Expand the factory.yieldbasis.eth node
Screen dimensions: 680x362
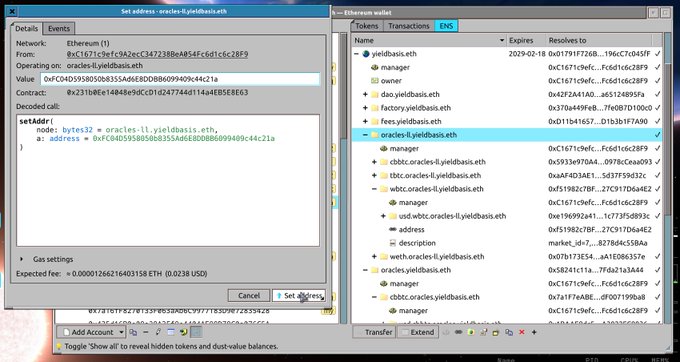[x=365, y=108]
